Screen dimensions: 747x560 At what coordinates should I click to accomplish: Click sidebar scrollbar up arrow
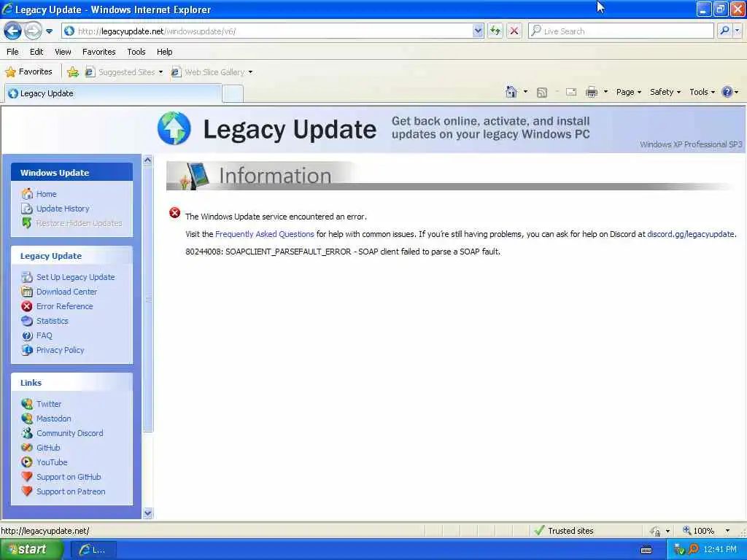coord(147,160)
